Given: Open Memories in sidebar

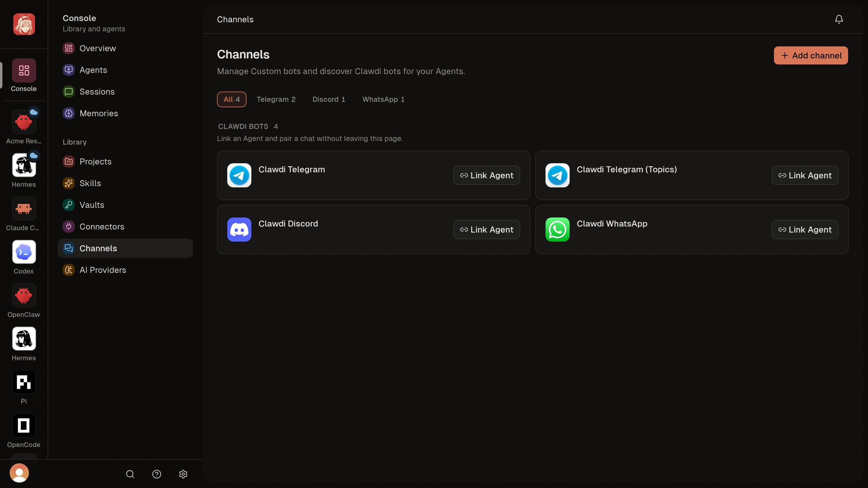Looking at the screenshot, I should [x=125, y=114].
